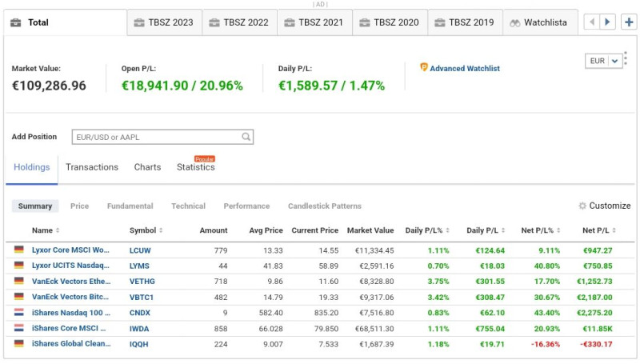
Task: Sort by the Daily P/L% column arrows
Action: (448, 230)
